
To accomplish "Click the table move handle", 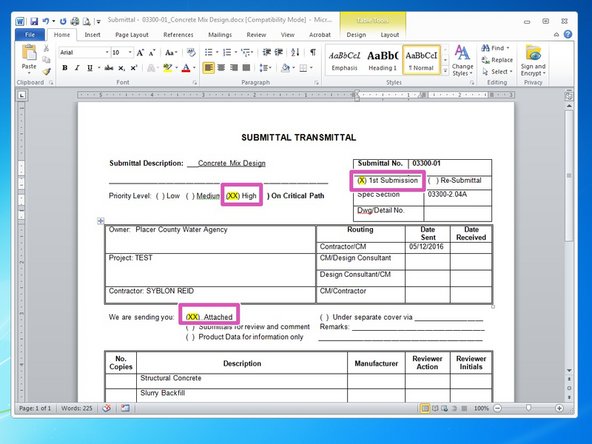I will click(x=100, y=221).
